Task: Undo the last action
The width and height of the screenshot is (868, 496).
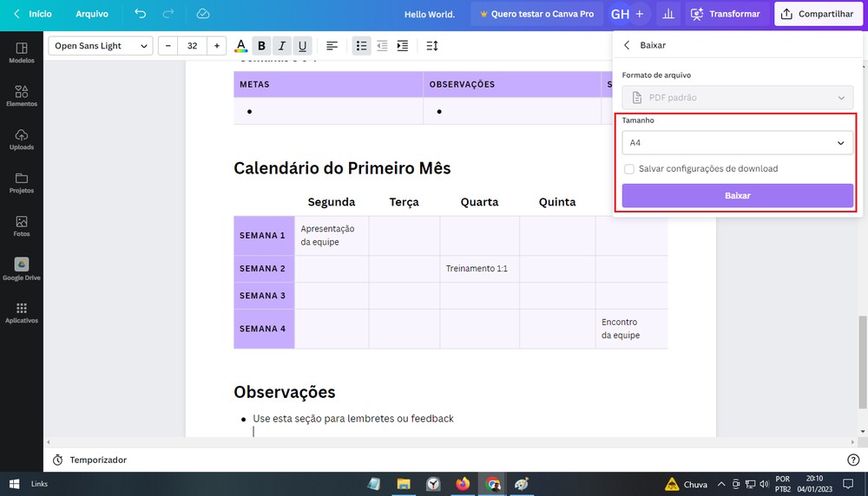Action: tap(140, 14)
